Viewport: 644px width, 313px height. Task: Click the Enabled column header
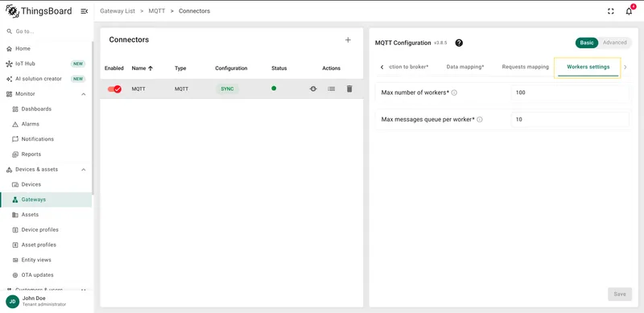pyautogui.click(x=114, y=68)
